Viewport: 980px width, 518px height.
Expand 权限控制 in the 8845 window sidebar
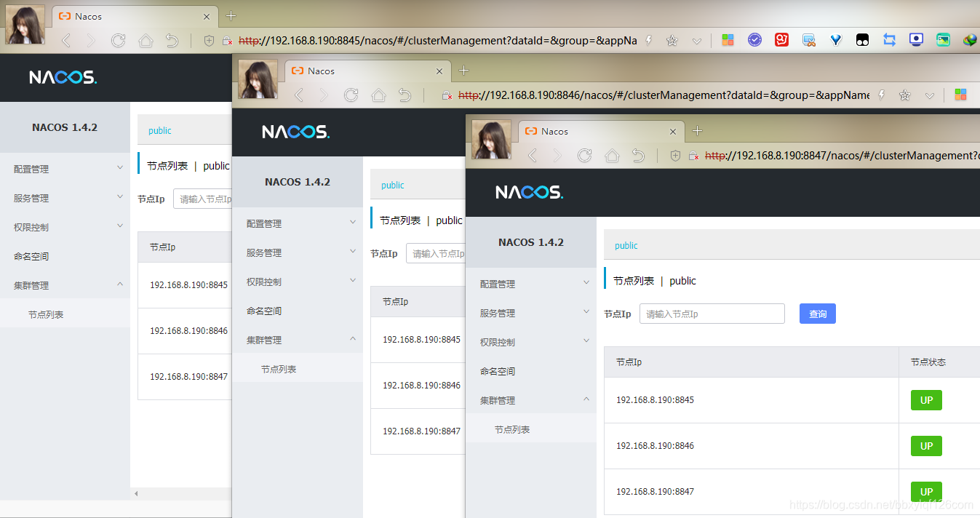click(x=65, y=227)
